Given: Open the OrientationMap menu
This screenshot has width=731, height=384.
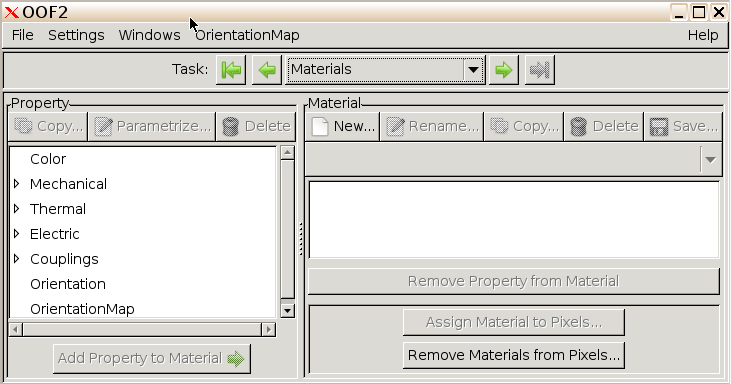Looking at the screenshot, I should pos(247,35).
